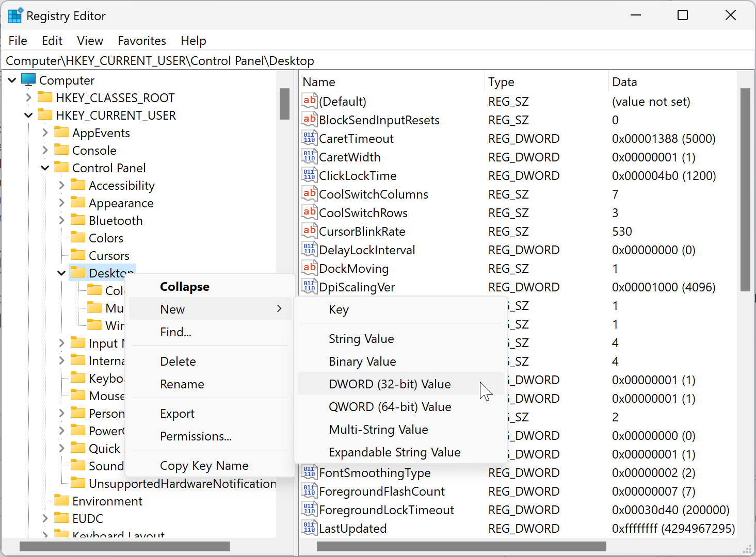Image resolution: width=756 pixels, height=557 pixels.
Task: Click the string icon beside CursorBlinkRate
Action: point(309,231)
